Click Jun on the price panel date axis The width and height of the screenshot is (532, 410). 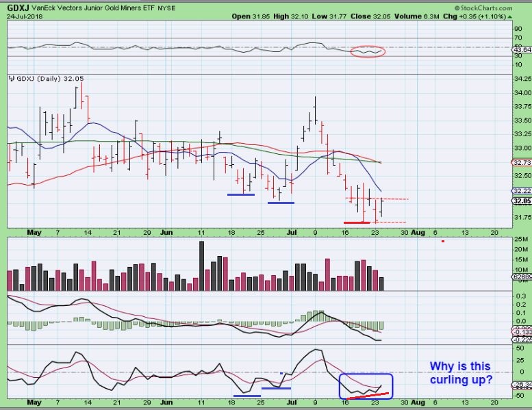click(166, 233)
